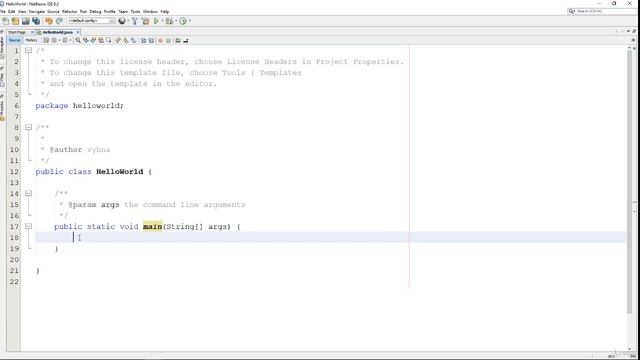Open the Profile Project dropdown arrow
This screenshot has width=640, height=360.
point(190,21)
